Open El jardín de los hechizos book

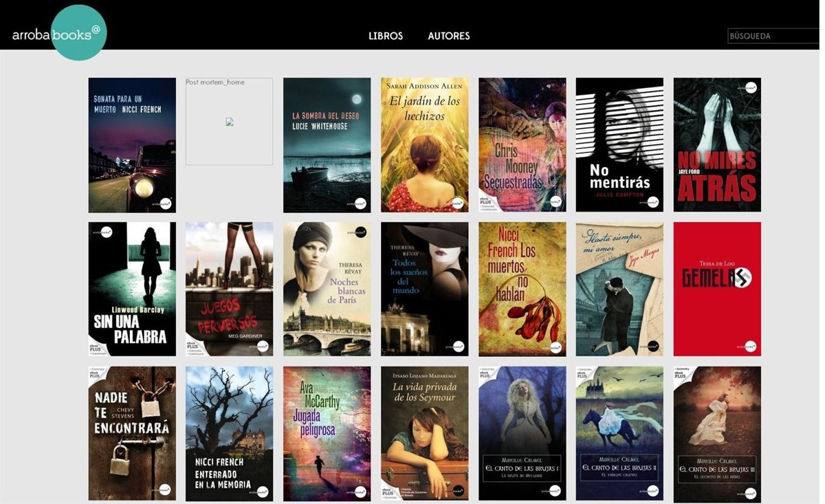(x=424, y=145)
